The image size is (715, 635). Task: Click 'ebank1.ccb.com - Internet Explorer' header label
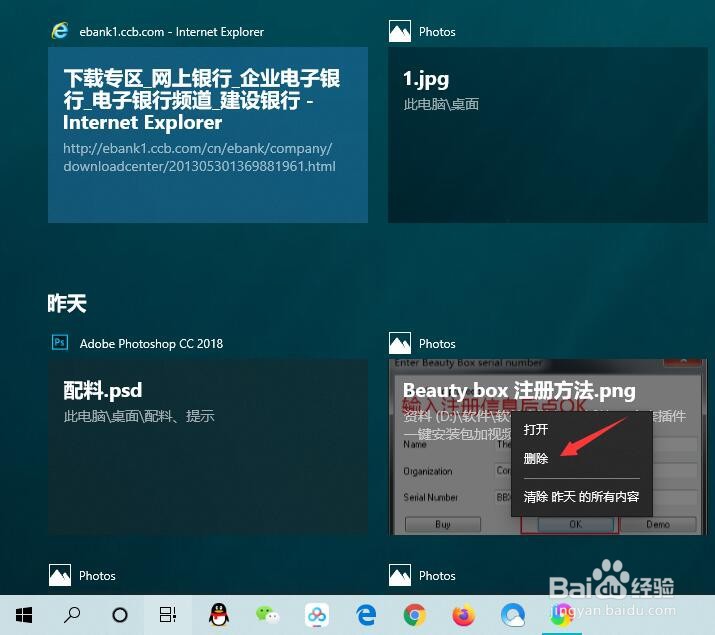pyautogui.click(x=171, y=32)
